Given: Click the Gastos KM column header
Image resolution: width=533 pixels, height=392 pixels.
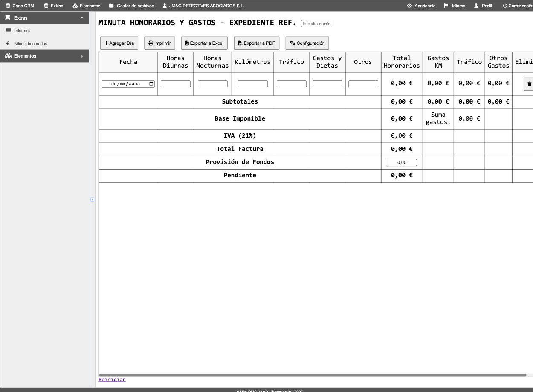Looking at the screenshot, I should click(438, 62).
